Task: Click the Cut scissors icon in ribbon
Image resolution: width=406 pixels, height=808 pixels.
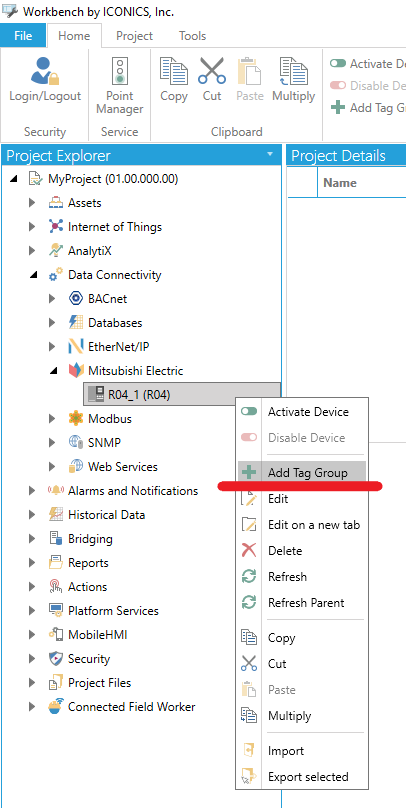Action: pos(212,71)
